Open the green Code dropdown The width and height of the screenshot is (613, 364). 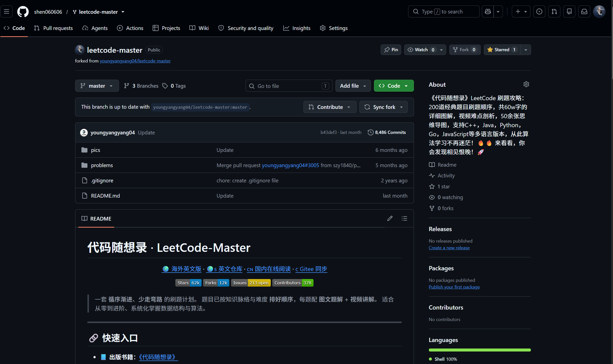pyautogui.click(x=394, y=86)
